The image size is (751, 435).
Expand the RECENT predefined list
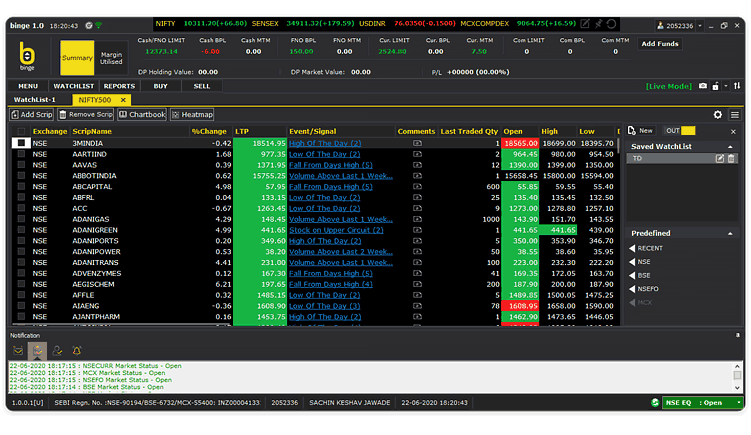[632, 248]
